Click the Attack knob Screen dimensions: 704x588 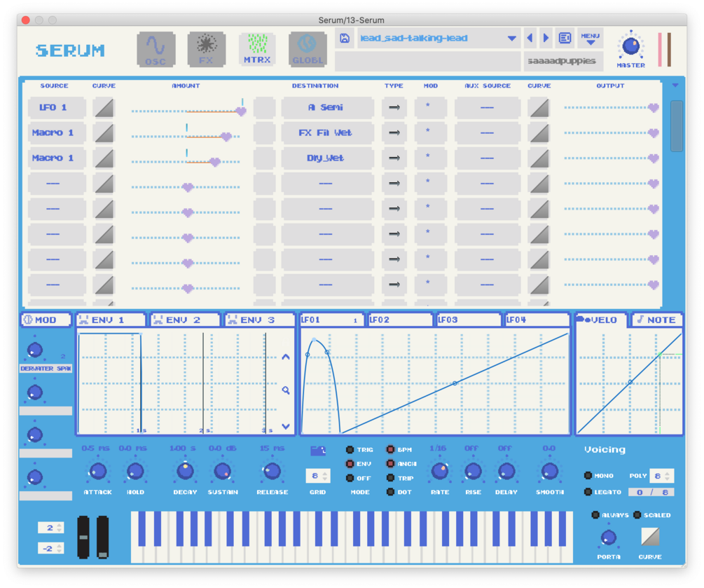click(97, 471)
